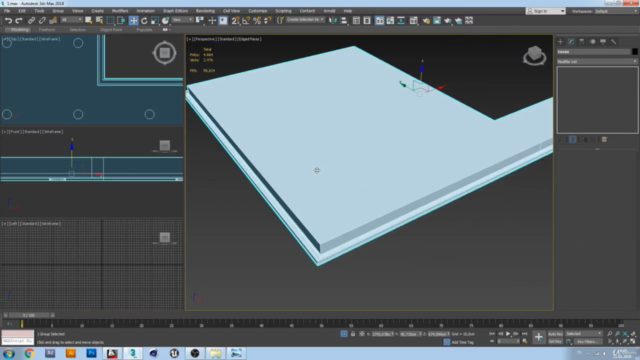Image resolution: width=640 pixels, height=360 pixels.
Task: Click the time slider handle 0/100
Action: coord(29,316)
